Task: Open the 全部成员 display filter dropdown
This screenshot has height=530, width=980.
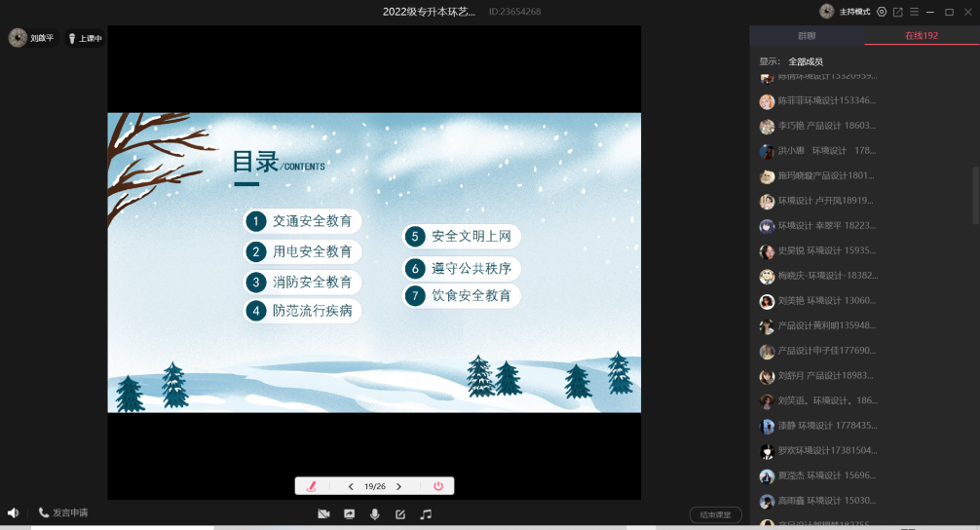Action: (x=806, y=61)
